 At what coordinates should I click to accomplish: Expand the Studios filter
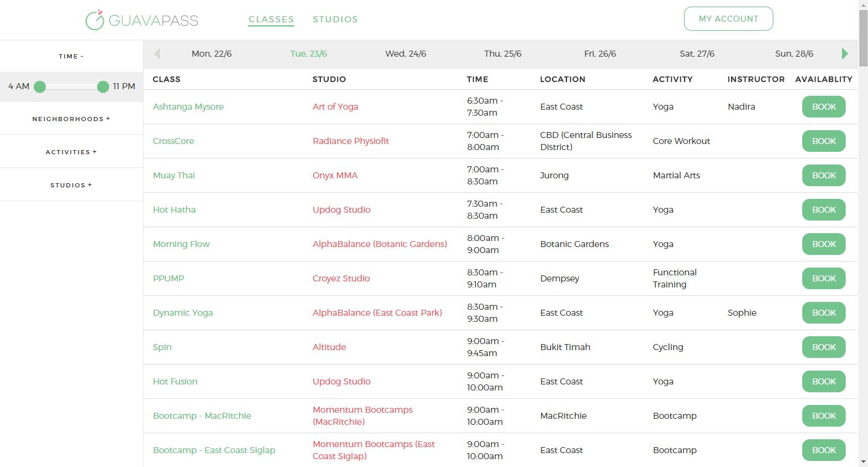coord(71,185)
